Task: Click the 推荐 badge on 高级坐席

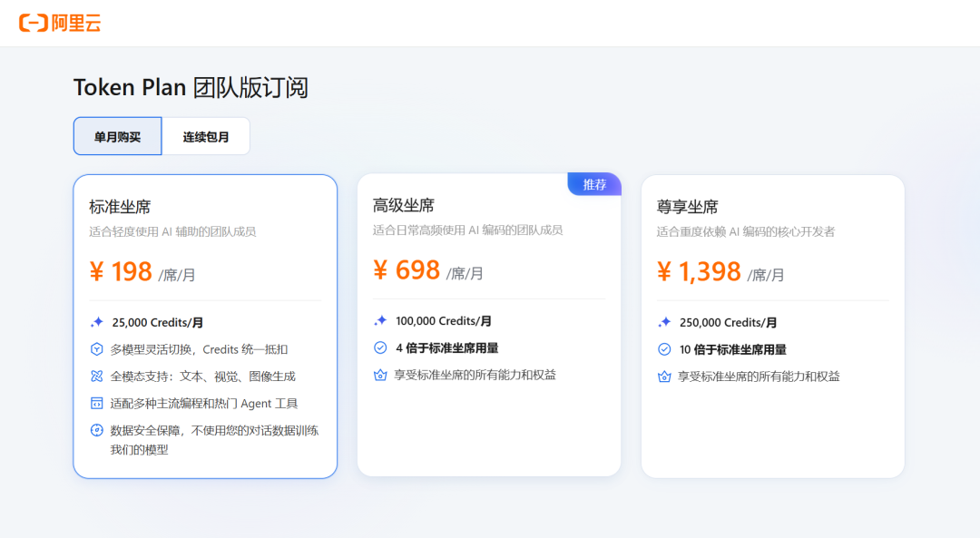Action: pos(593,183)
